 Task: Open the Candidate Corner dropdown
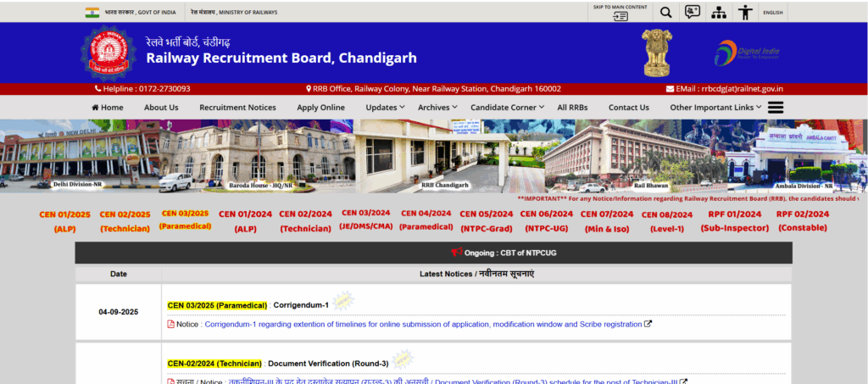coord(509,108)
